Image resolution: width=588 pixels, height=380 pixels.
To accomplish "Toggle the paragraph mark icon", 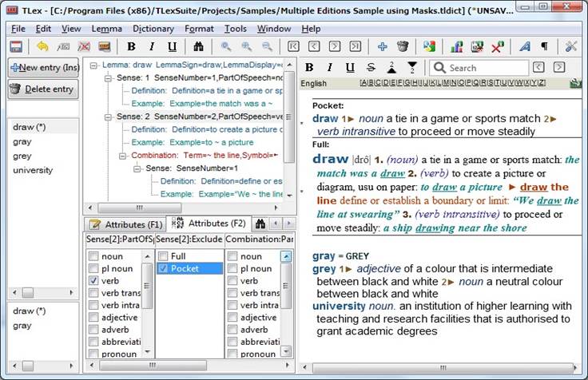I will (x=545, y=47).
